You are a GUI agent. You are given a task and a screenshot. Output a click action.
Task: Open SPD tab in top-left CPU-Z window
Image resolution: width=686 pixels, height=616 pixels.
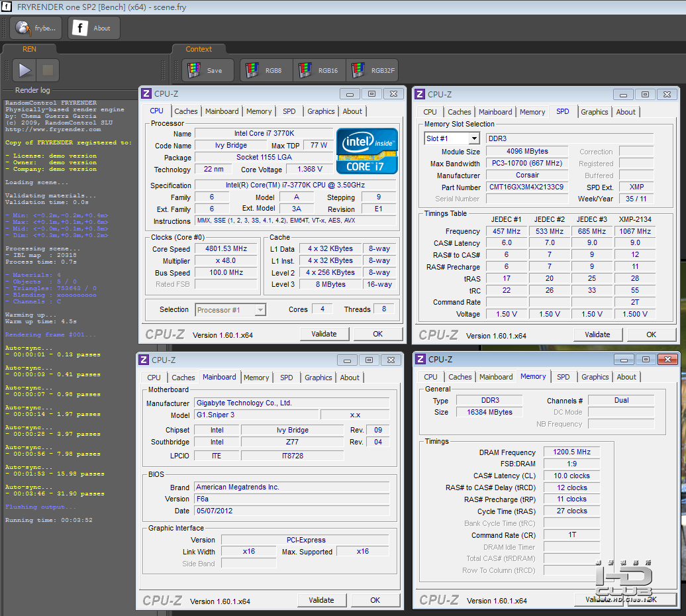289,111
